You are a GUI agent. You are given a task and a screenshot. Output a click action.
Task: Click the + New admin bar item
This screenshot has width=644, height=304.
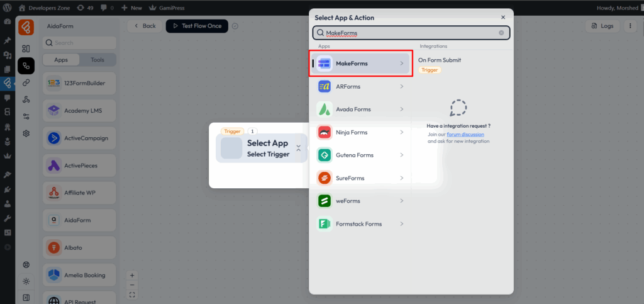[x=131, y=8]
